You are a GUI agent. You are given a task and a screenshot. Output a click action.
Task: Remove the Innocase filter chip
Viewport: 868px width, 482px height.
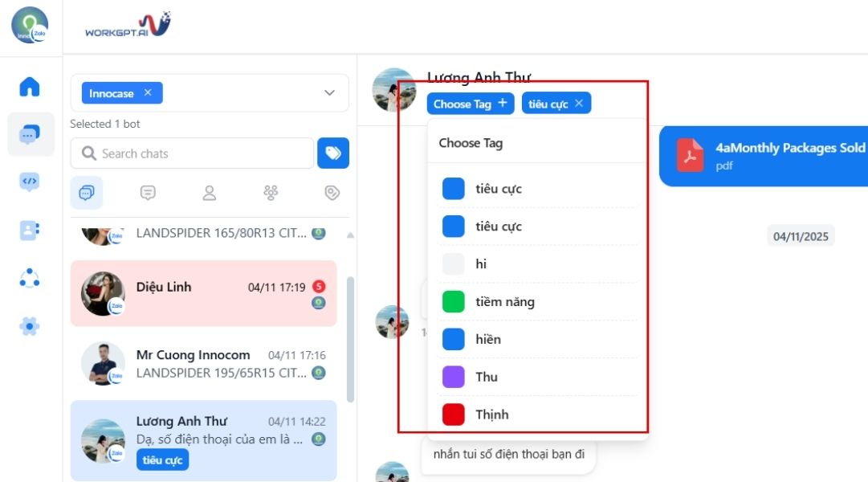point(148,92)
